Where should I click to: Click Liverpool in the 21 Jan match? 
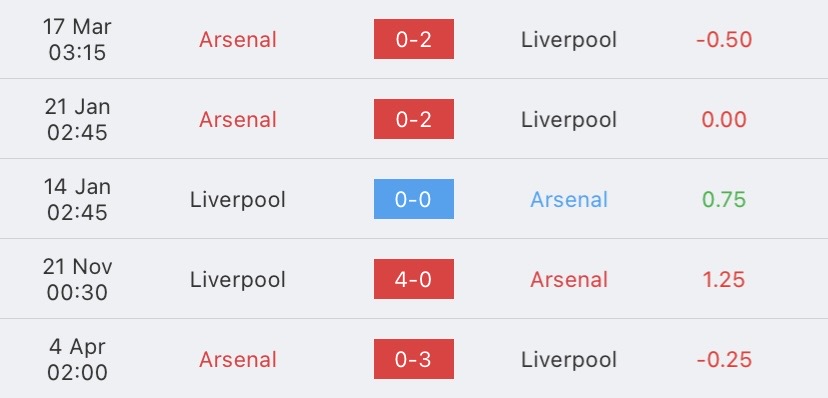click(x=569, y=120)
